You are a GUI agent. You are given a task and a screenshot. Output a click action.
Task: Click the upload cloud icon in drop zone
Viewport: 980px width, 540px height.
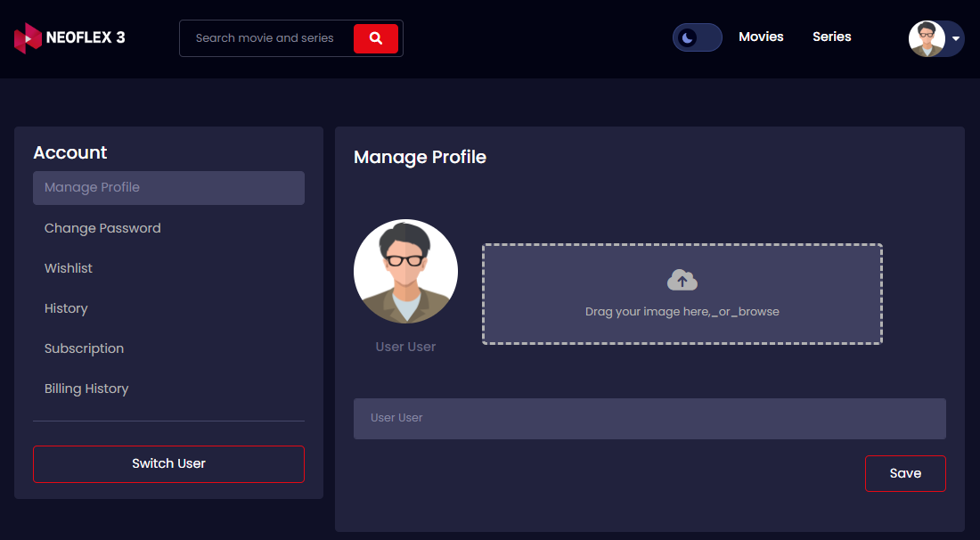click(x=682, y=279)
